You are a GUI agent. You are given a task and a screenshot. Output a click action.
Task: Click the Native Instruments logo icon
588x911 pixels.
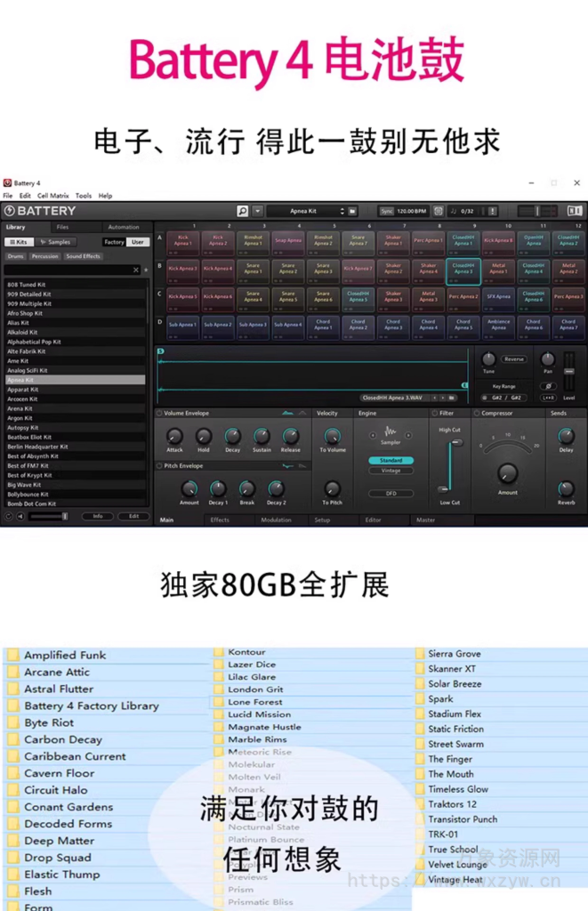click(x=576, y=211)
